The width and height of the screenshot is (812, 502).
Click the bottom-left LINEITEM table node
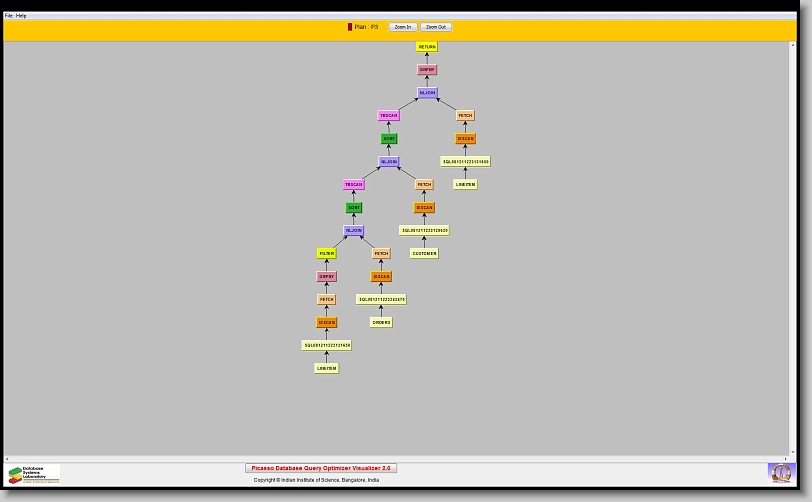[x=327, y=369]
